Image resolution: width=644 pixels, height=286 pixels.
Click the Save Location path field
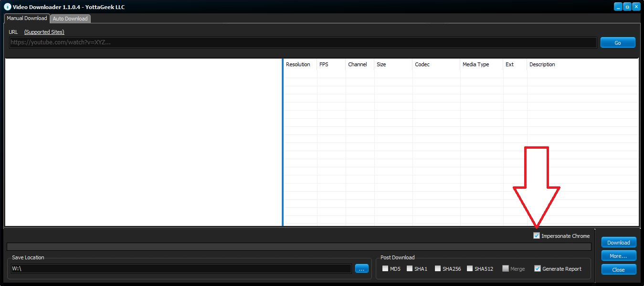pos(181,268)
